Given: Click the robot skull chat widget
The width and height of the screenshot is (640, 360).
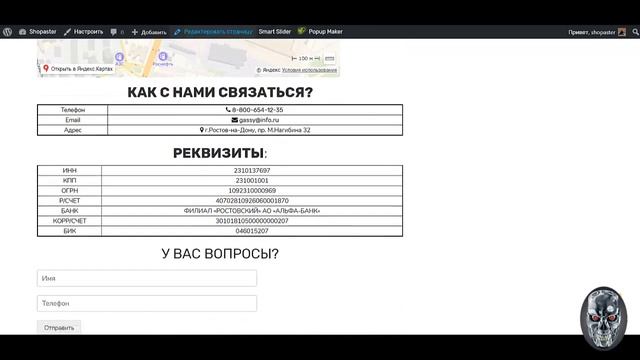Looking at the screenshot, I should click(604, 318).
